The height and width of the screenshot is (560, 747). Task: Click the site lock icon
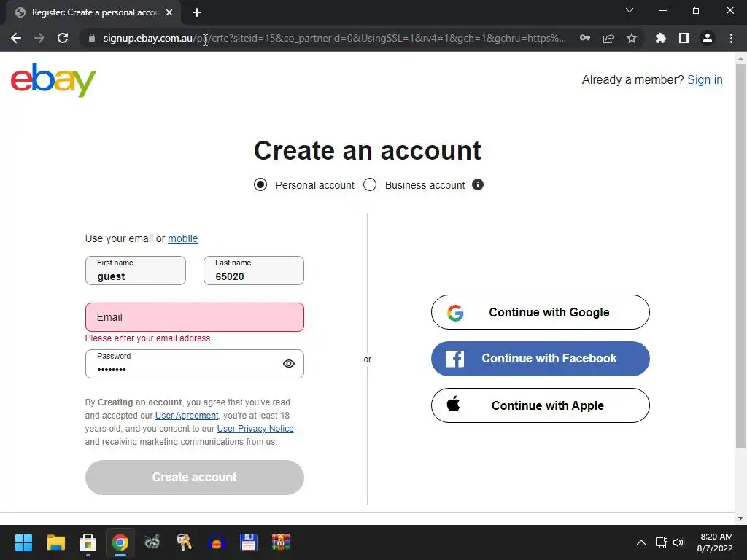pyautogui.click(x=92, y=38)
